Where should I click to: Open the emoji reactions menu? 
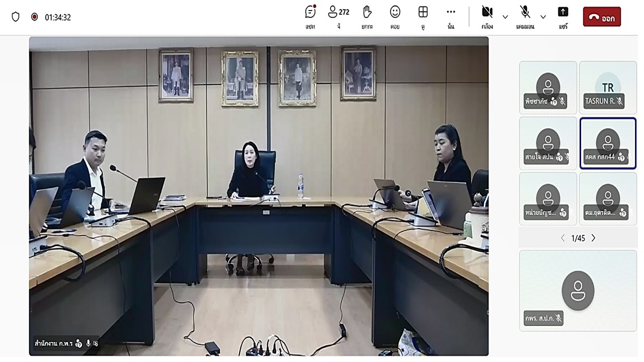[x=395, y=17]
